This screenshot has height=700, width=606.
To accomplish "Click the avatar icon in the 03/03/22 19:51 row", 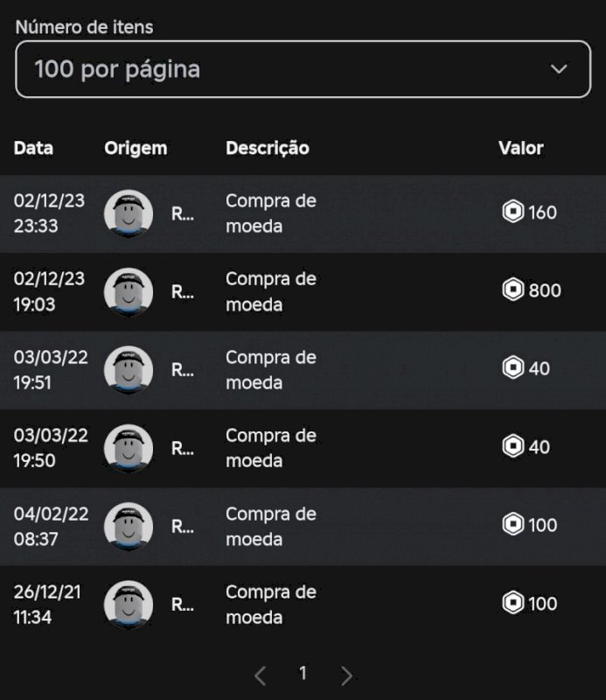I will [x=128, y=367].
